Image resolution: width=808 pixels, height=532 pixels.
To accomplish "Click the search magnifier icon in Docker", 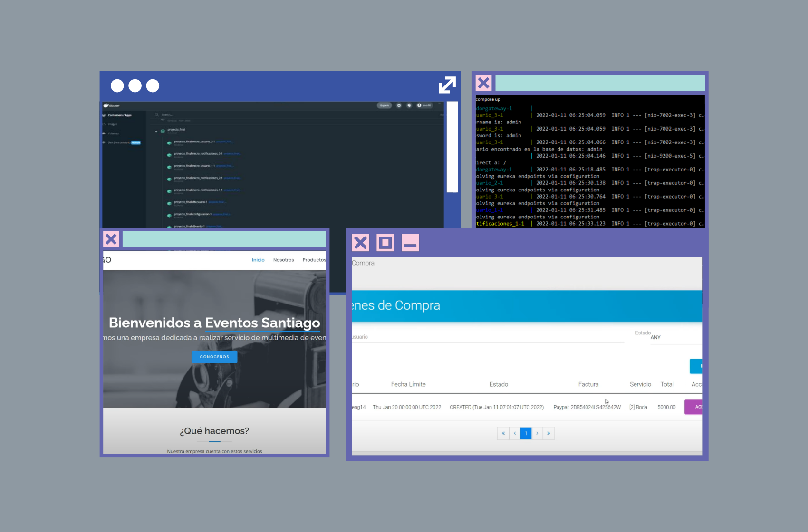I will coord(157,115).
